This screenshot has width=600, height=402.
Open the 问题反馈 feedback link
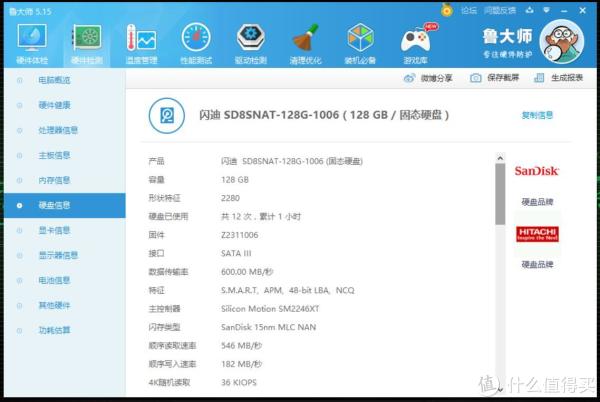point(500,11)
